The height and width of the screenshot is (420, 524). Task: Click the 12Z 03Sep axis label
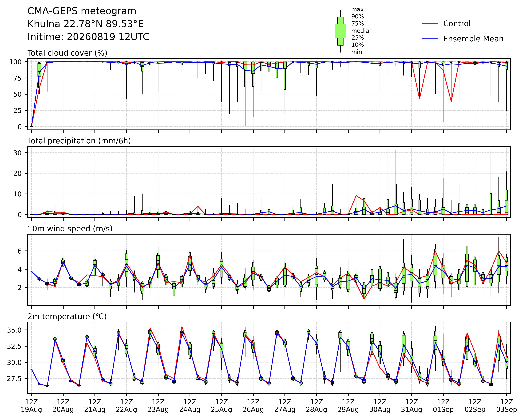pos(506,405)
